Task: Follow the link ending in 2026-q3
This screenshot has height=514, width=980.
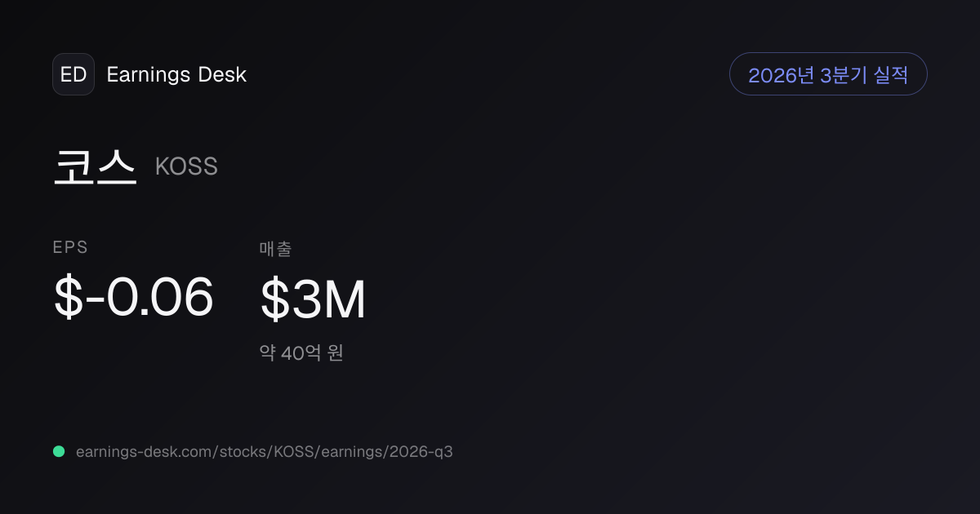Action: point(264,451)
